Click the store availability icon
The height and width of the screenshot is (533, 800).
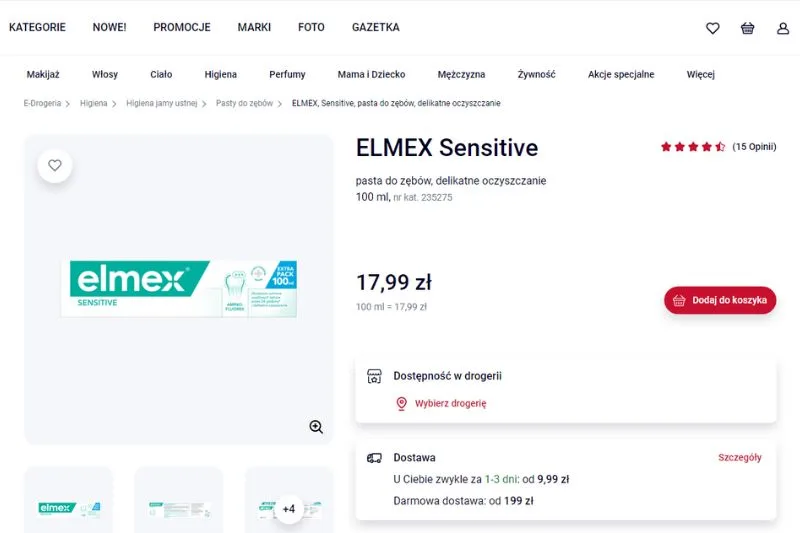click(374, 376)
